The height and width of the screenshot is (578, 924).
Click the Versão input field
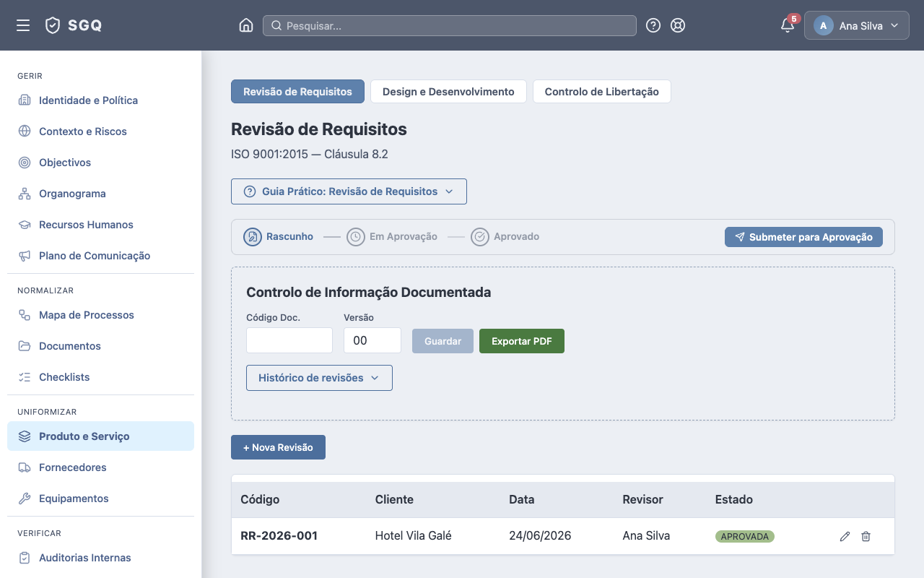click(x=372, y=340)
